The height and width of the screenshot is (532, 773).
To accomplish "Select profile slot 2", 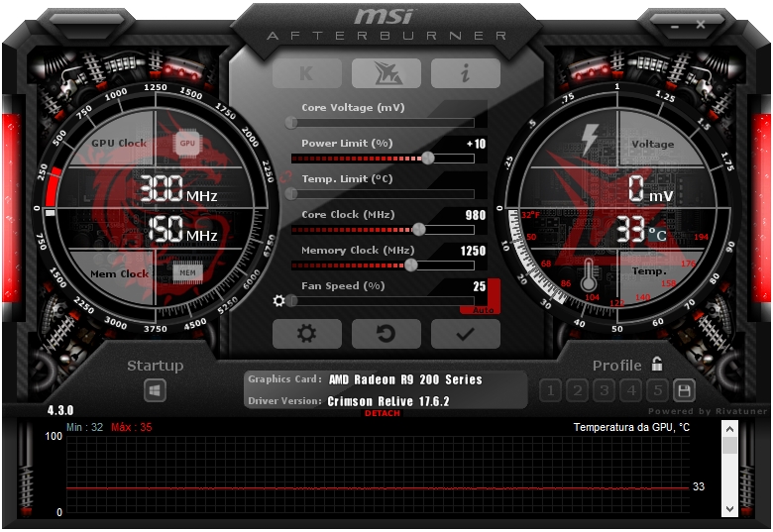I will pyautogui.click(x=578, y=391).
